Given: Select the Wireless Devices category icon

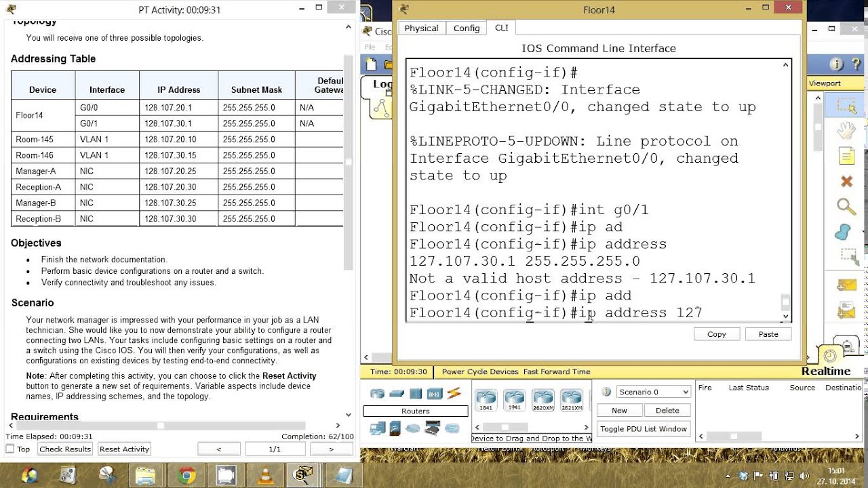Looking at the screenshot, I should pos(435,394).
